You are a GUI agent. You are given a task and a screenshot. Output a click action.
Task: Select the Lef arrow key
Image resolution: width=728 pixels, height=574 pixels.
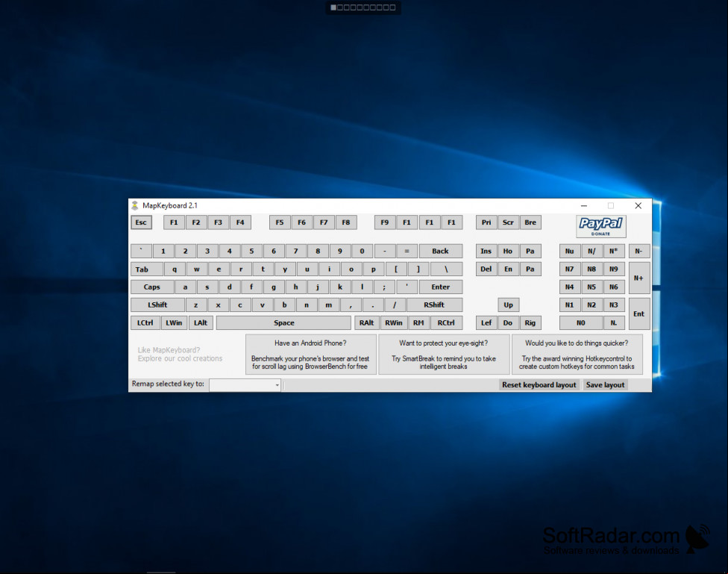tap(486, 322)
